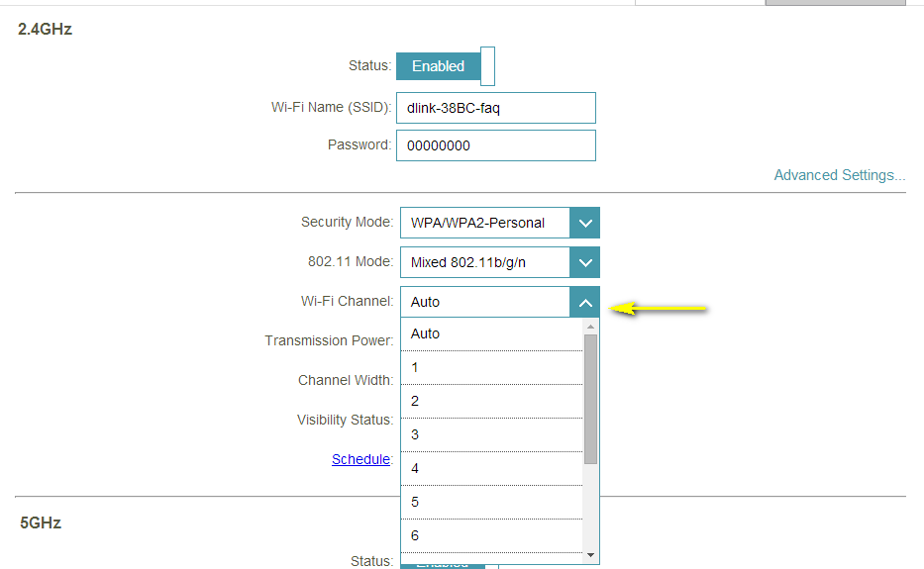Click the channel list scrollbar thumb
Image resolution: width=924 pixels, height=569 pixels.
point(591,398)
